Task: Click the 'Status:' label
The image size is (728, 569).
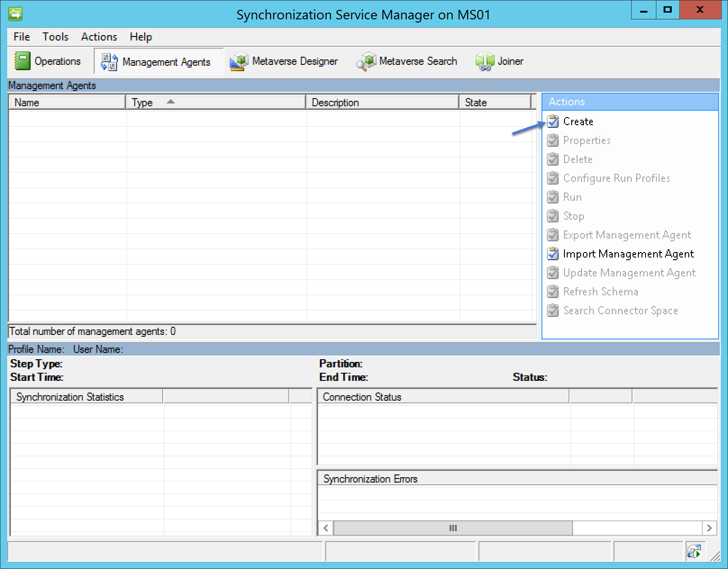Action: pos(530,377)
